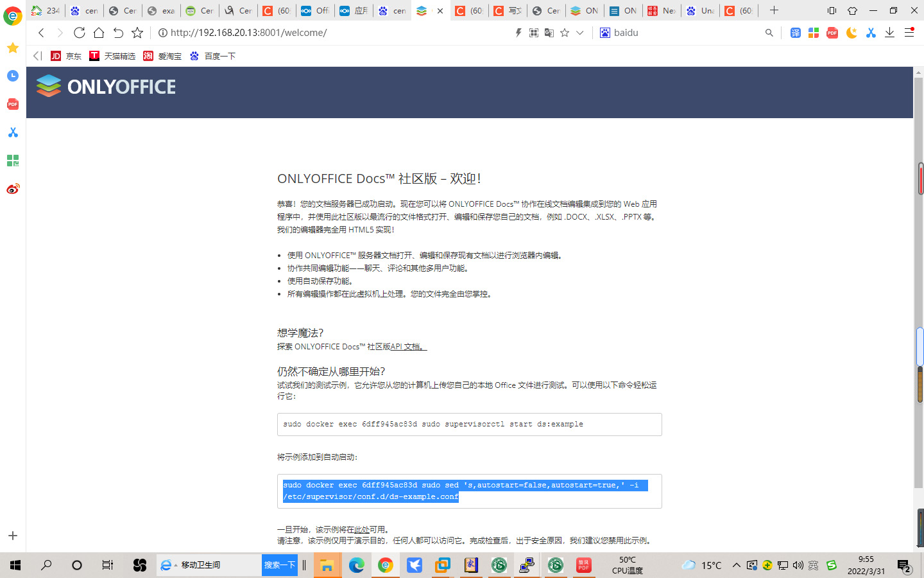Toggle split-screen view icon in title bar
The width and height of the screenshot is (924, 578).
pyautogui.click(x=832, y=10)
